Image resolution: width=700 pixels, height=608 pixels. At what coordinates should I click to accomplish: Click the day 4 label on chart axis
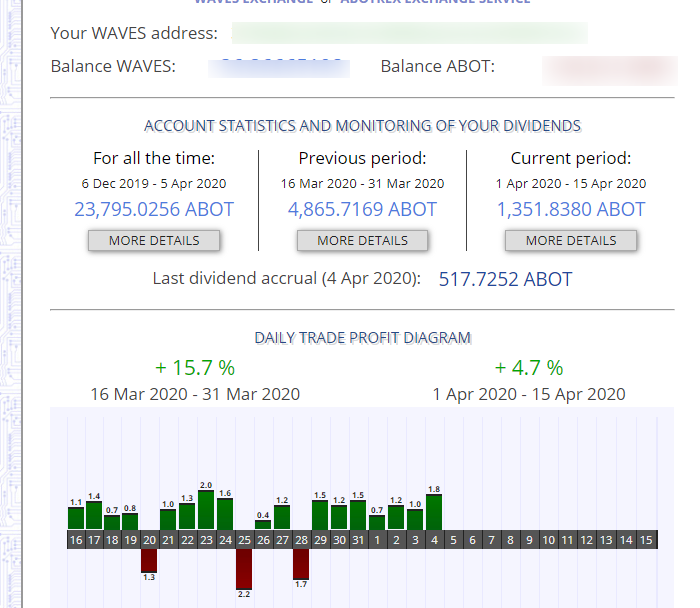[434, 540]
